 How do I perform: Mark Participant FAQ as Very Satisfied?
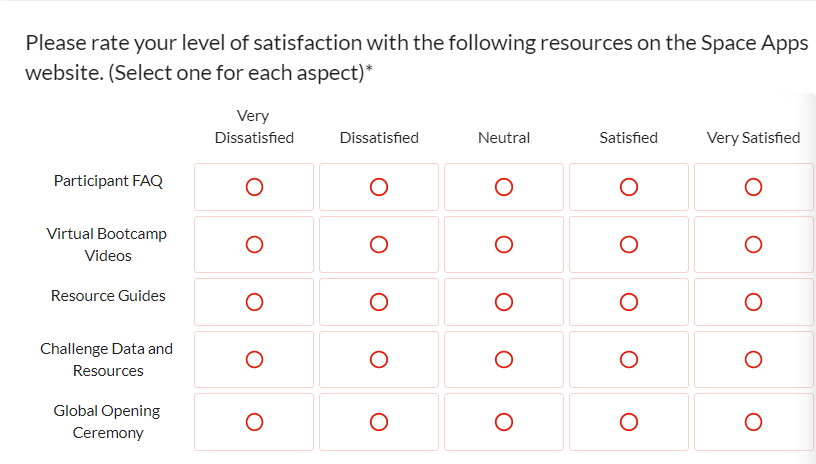pos(753,187)
